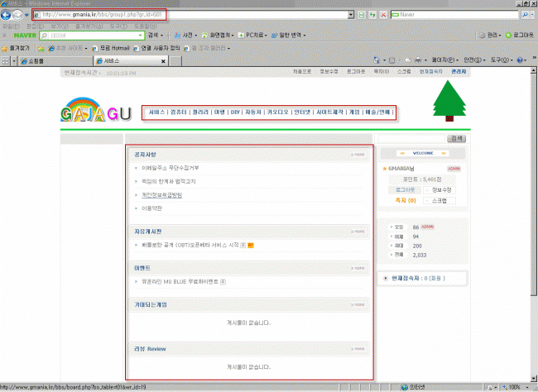Click the Home icon in command bar

tap(377, 60)
